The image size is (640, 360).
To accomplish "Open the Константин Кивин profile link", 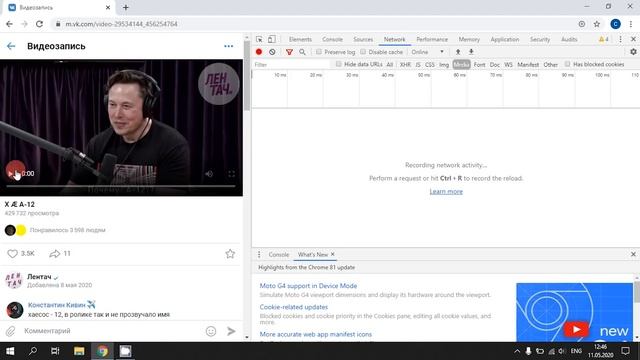I will pyautogui.click(x=57, y=305).
